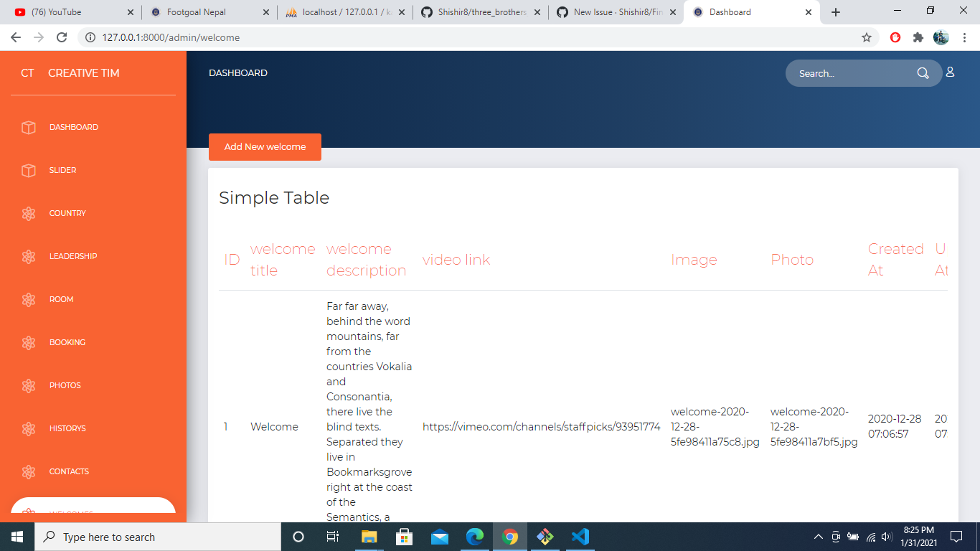Select the Dashboard icon in the sidebar
The height and width of the screenshot is (551, 980).
click(29, 127)
